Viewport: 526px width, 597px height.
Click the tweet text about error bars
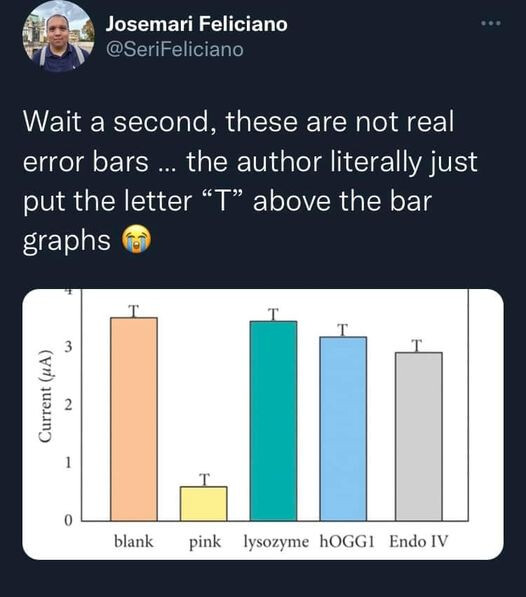(250, 182)
